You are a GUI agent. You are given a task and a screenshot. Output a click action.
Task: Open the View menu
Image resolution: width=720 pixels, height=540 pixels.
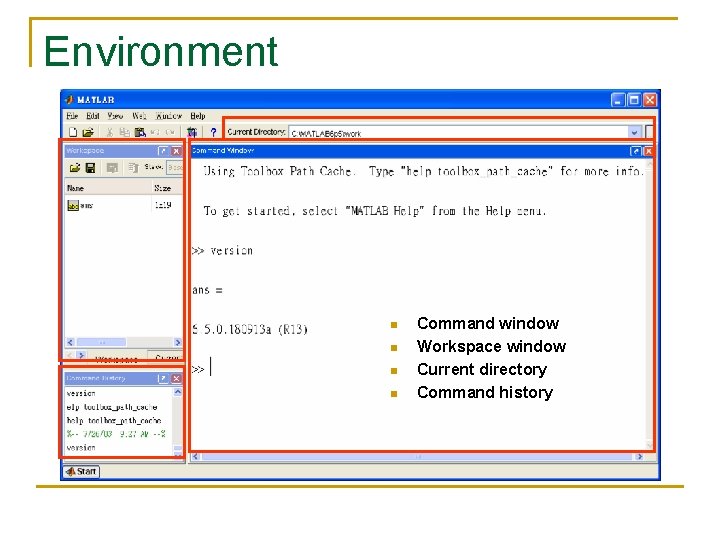tap(115, 116)
